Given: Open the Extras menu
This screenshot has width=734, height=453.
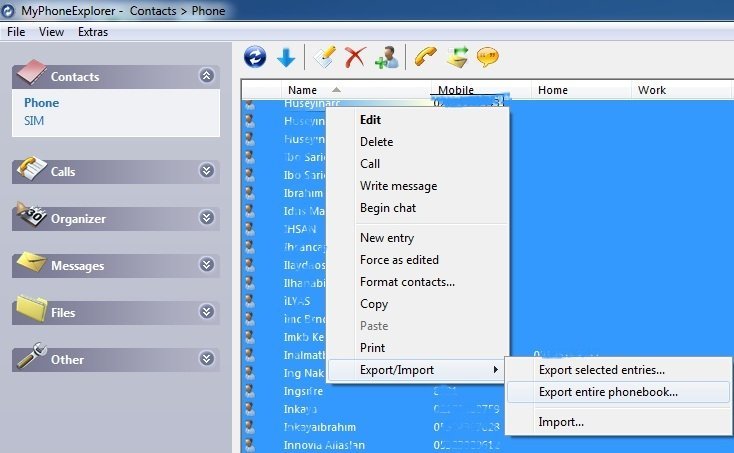Looking at the screenshot, I should pyautogui.click(x=93, y=32).
